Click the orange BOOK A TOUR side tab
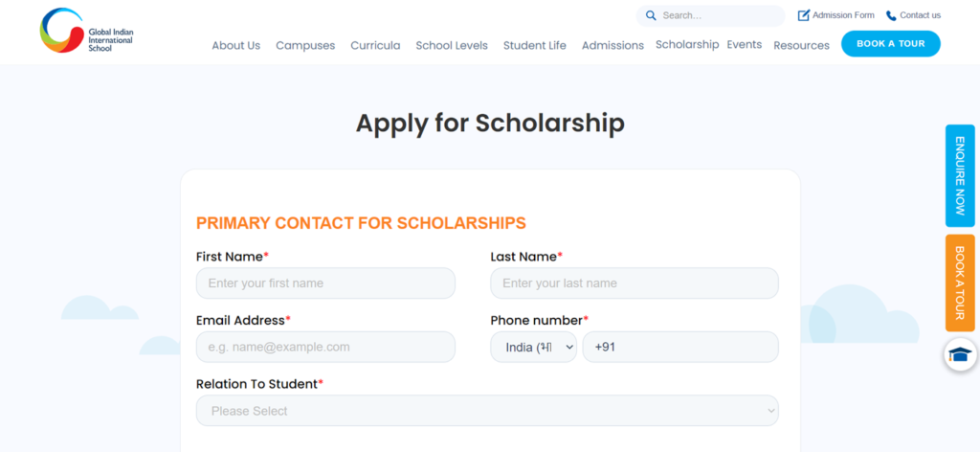The height and width of the screenshot is (452, 980). (960, 282)
